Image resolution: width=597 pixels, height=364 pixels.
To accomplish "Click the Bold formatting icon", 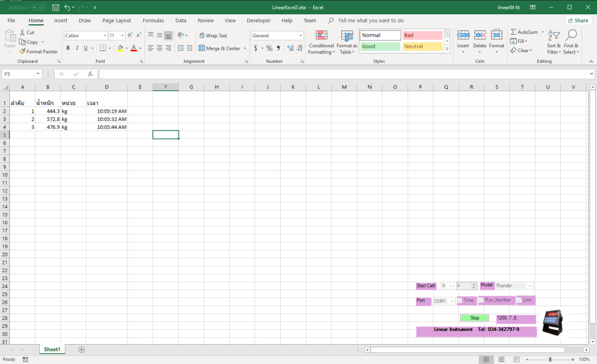I will pyautogui.click(x=68, y=48).
